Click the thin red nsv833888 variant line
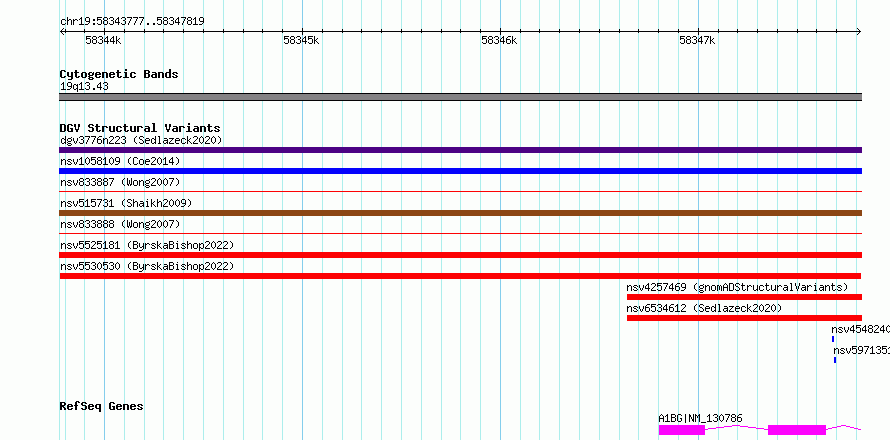Screen dimensions: 890x440 460,233
